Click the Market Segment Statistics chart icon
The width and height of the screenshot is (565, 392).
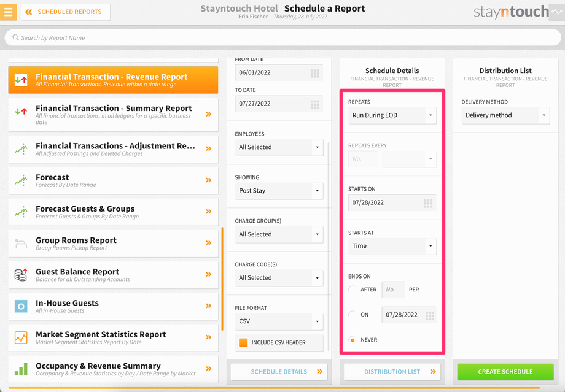[21, 337]
